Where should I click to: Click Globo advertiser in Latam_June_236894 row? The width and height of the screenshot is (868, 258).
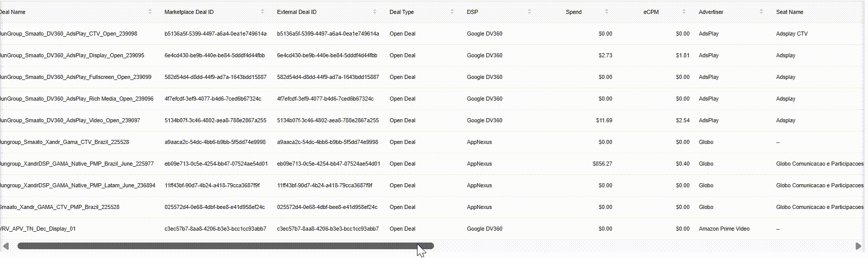[x=706, y=185]
